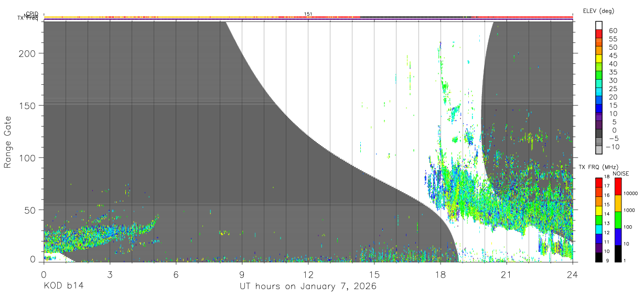The image size is (644, 297).
Task: Click the TX FRQ legend value '16'
Action: [607, 195]
